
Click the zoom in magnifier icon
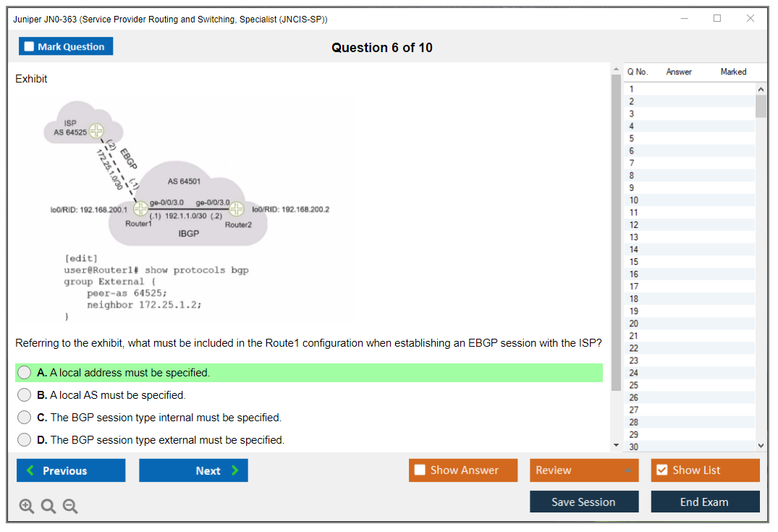pyautogui.click(x=26, y=507)
